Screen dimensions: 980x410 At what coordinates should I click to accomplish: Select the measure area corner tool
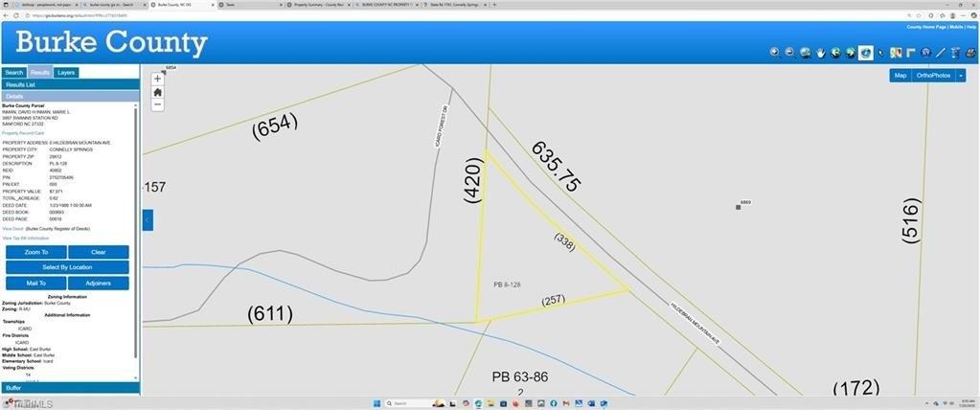coord(911,53)
